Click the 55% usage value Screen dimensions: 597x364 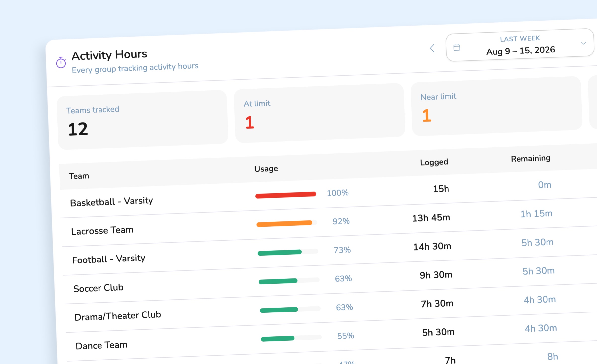(346, 336)
